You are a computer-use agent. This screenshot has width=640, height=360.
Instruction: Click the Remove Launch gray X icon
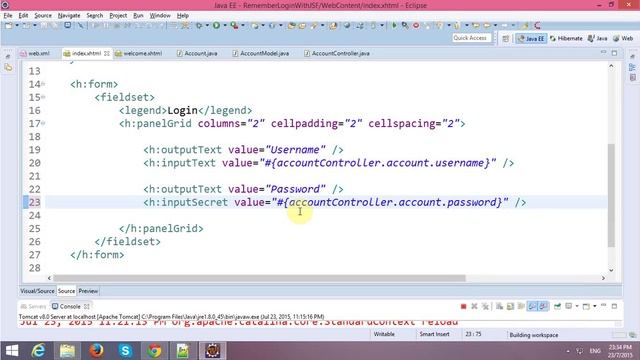(474, 306)
